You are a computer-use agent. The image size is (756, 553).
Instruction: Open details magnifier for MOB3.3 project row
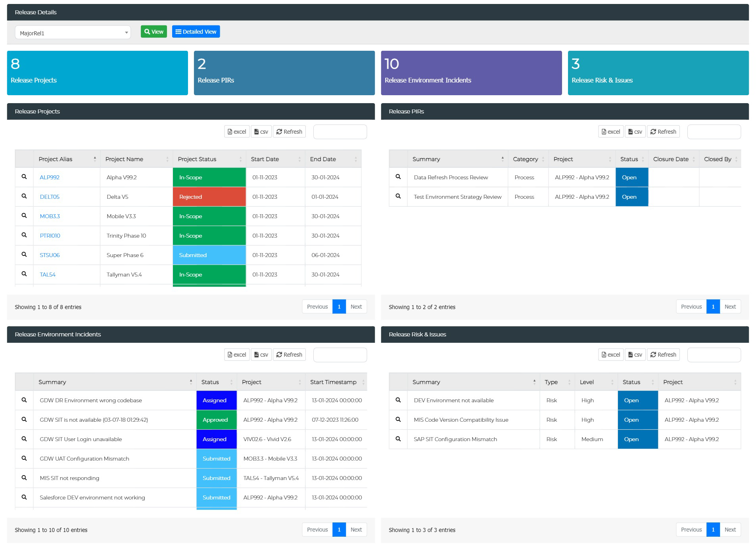click(x=24, y=216)
